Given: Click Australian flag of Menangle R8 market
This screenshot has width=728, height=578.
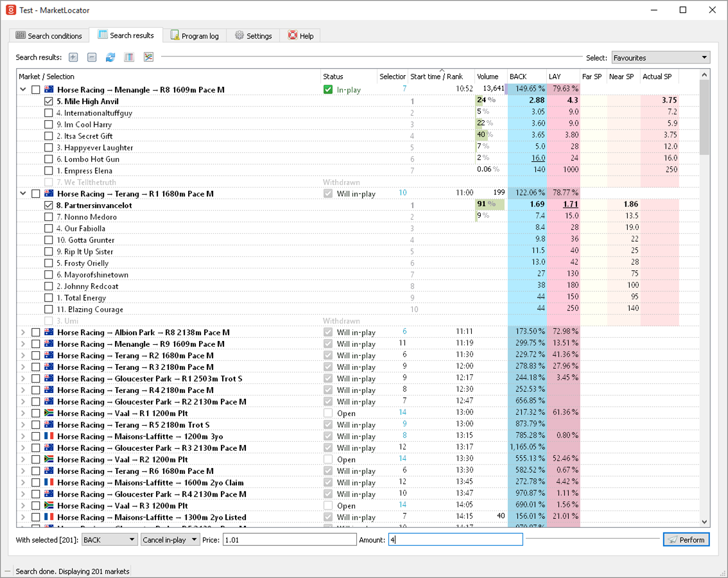Looking at the screenshot, I should coord(49,89).
